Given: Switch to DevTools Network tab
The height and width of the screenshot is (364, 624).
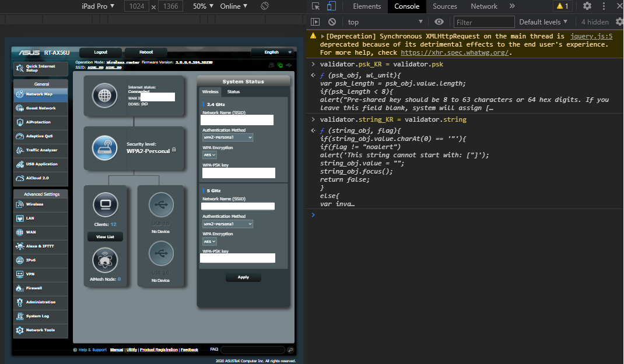Looking at the screenshot, I should point(484,6).
